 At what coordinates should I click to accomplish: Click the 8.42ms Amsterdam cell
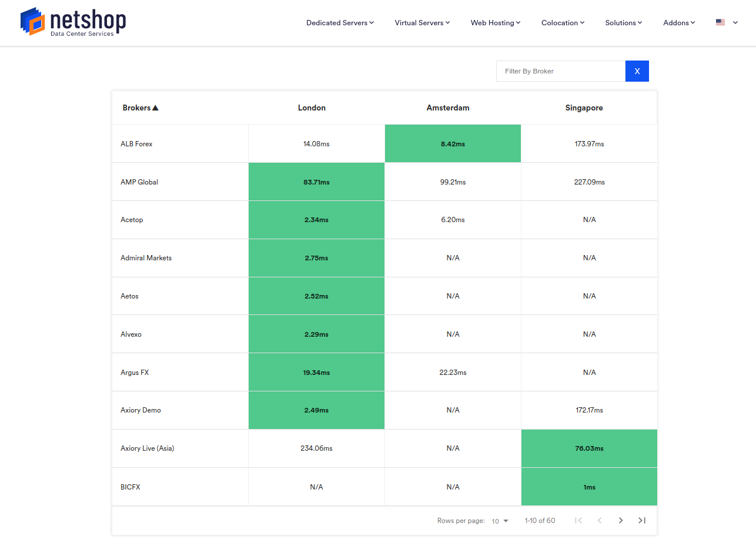(453, 143)
